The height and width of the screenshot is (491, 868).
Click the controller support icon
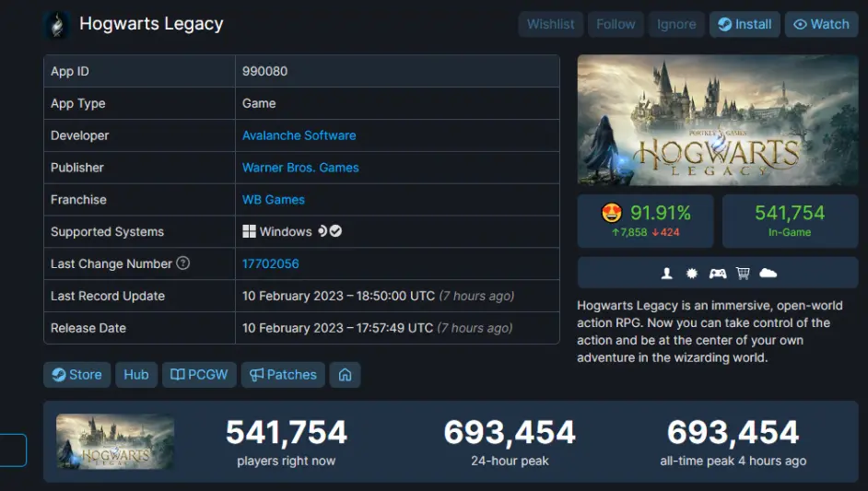click(x=718, y=273)
